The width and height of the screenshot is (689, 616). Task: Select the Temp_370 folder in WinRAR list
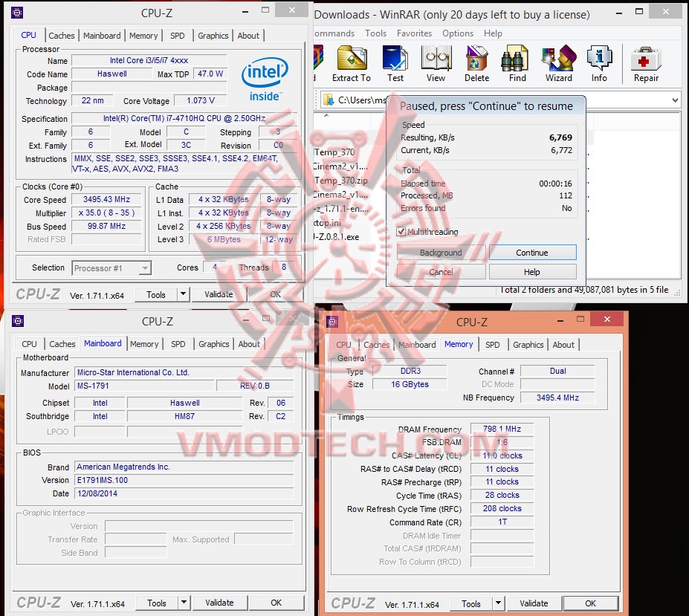coord(334,152)
